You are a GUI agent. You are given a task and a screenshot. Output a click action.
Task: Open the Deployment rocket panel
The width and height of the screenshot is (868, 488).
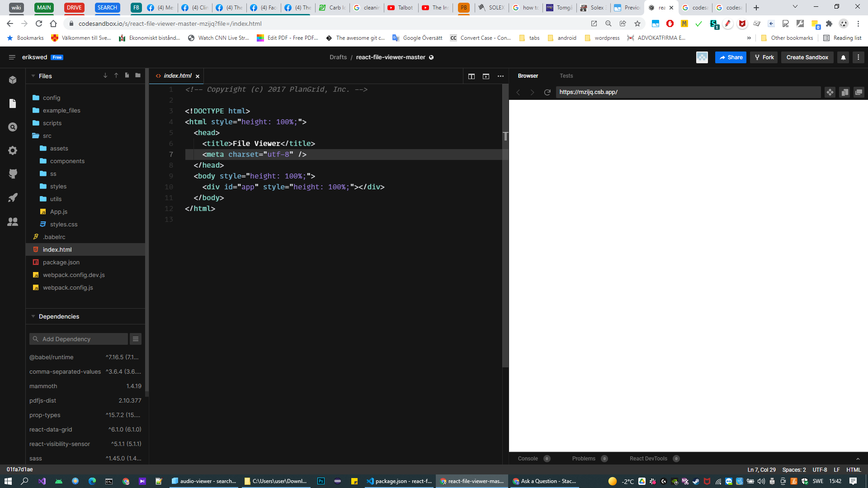[13, 197]
